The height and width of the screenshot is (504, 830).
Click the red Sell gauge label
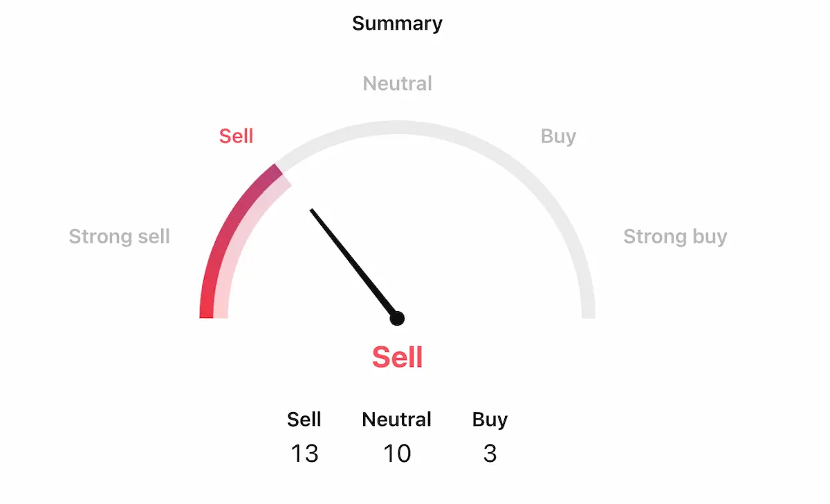(x=236, y=136)
